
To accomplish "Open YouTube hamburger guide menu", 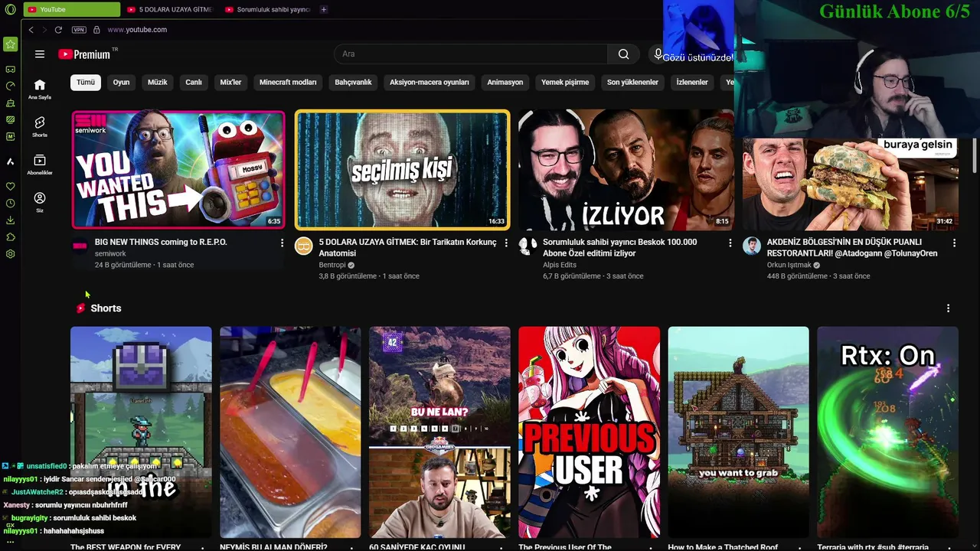I will point(40,54).
